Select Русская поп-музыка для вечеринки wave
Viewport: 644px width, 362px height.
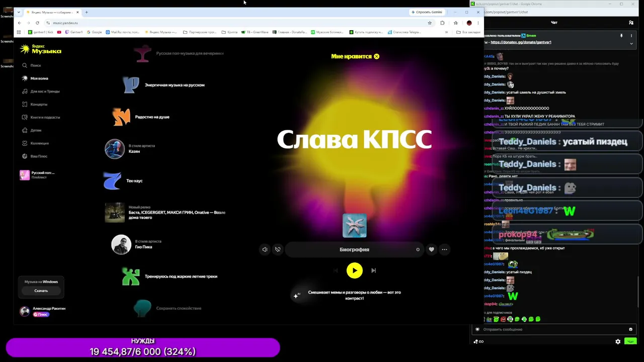(x=180, y=53)
